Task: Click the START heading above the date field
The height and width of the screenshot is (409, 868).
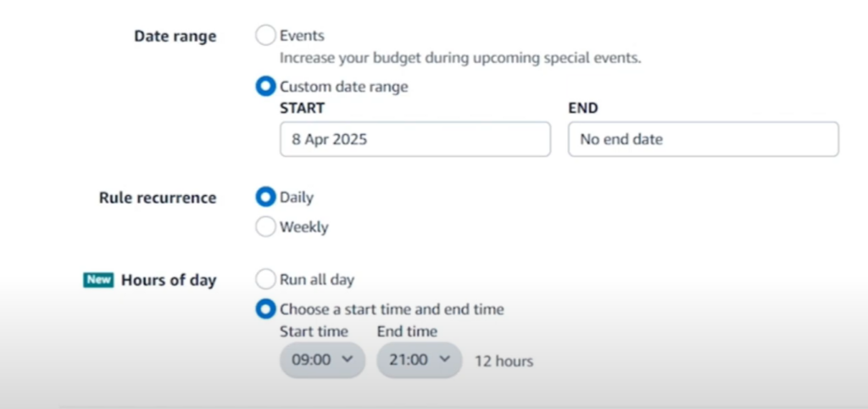Action: [x=302, y=109]
